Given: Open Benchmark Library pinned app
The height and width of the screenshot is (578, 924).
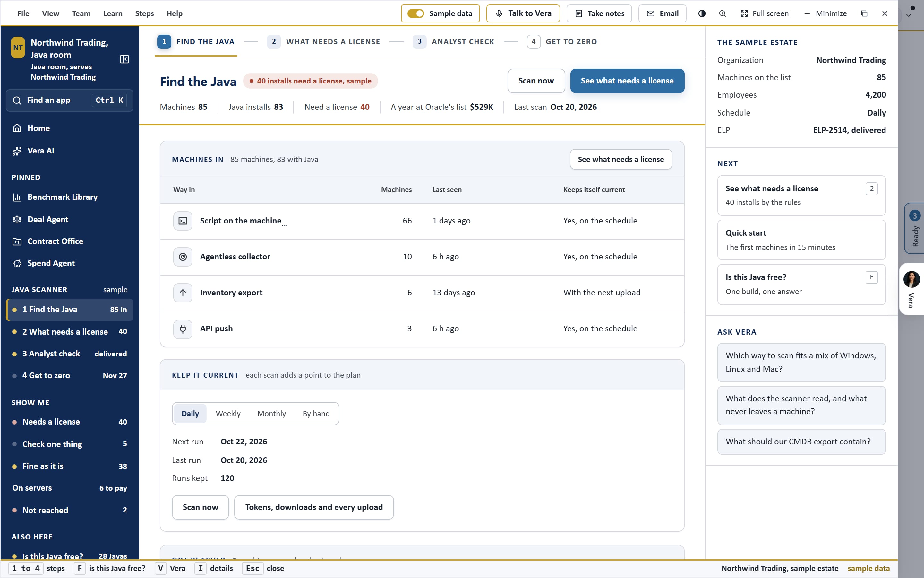Looking at the screenshot, I should [70, 197].
